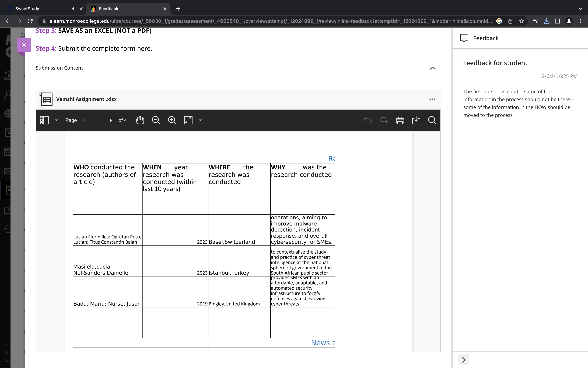Zoom out the document viewer
The image size is (588, 368).
[x=156, y=120]
